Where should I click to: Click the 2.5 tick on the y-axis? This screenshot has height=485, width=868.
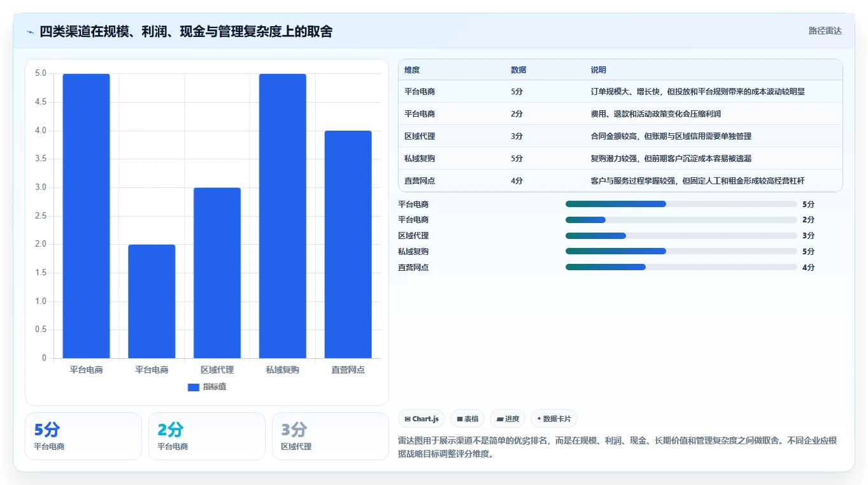(40, 216)
